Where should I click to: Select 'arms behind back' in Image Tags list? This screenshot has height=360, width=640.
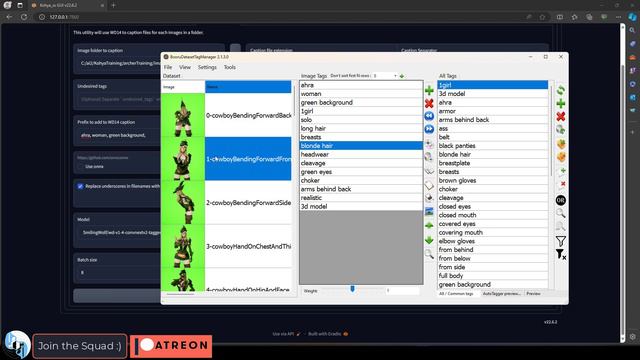[x=361, y=189]
